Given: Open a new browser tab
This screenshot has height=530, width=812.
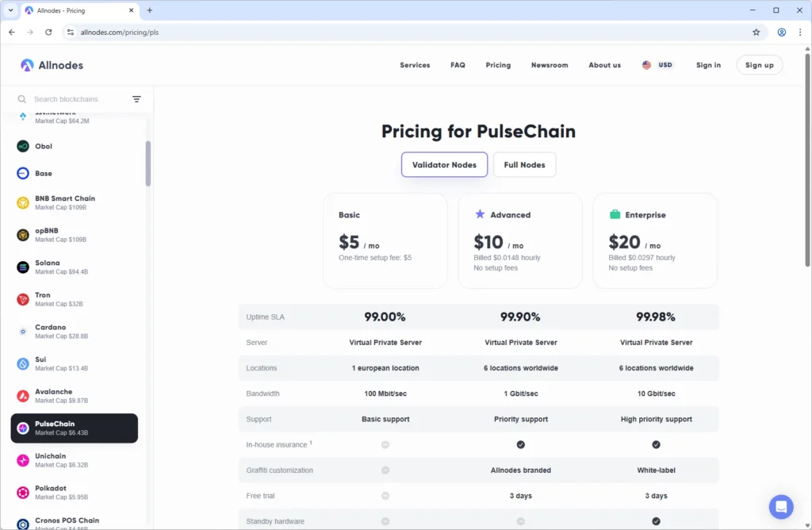Looking at the screenshot, I should (x=150, y=10).
